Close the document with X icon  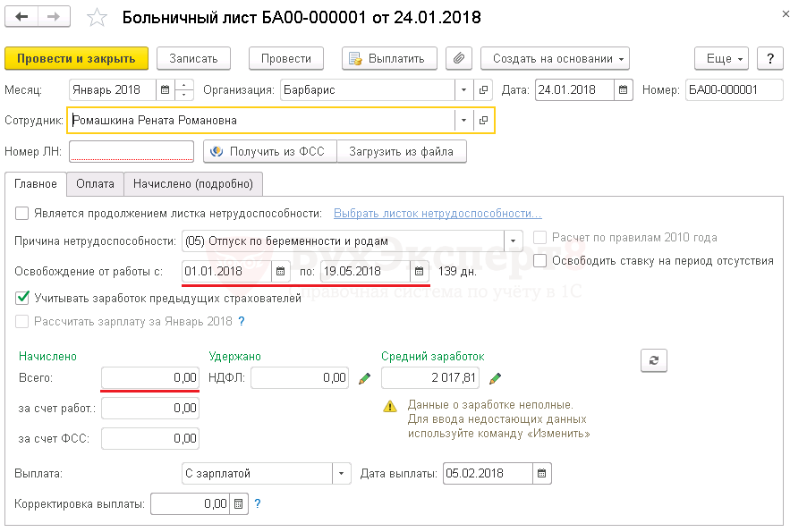click(785, 14)
